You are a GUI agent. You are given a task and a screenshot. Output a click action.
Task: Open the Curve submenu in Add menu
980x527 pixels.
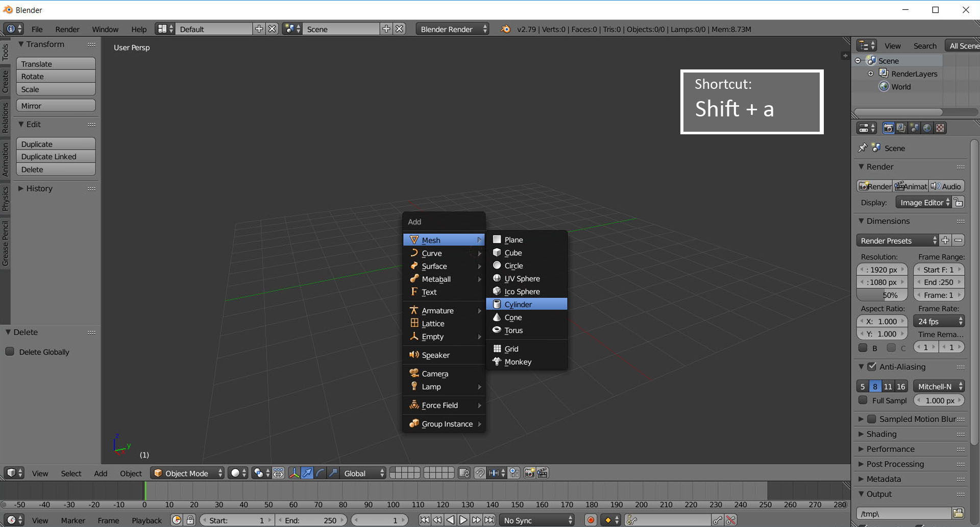click(x=444, y=253)
